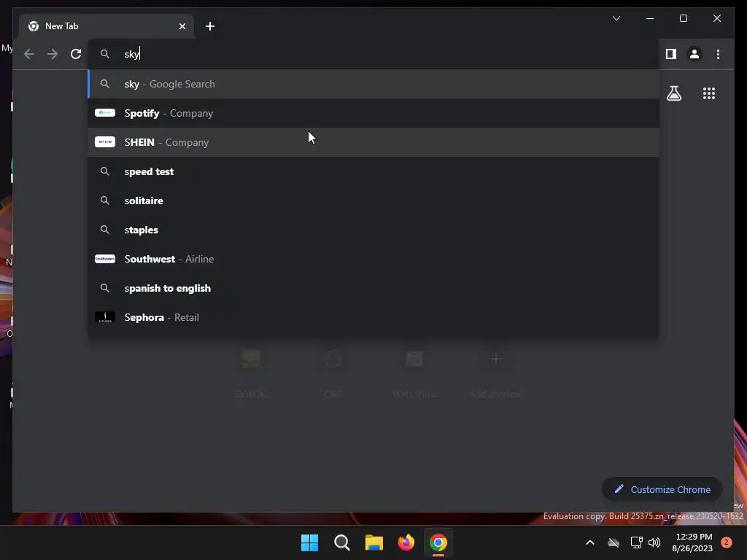747x560 pixels.
Task: Click the volume speaker tray icon
Action: (x=654, y=542)
